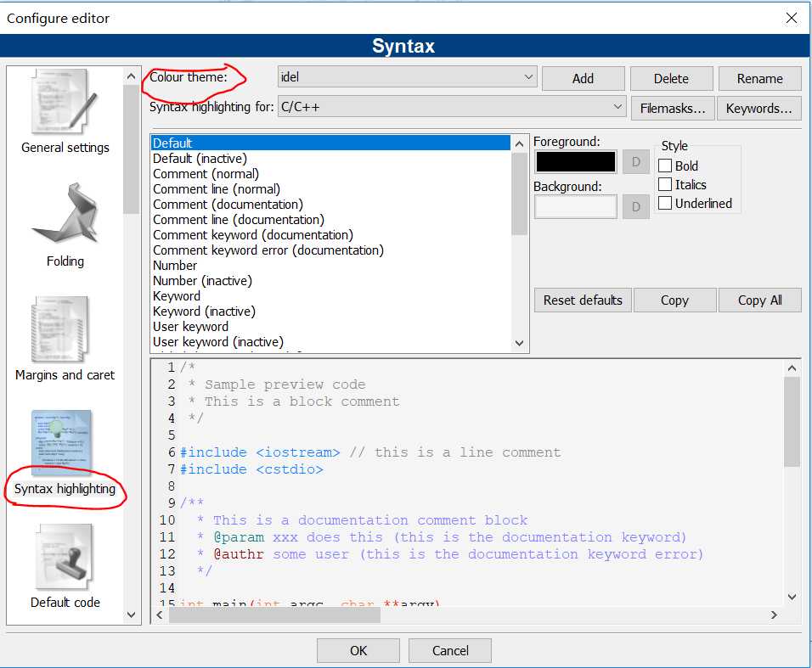This screenshot has height=668, width=812.
Task: Toggle the Bold style checkbox
Action: click(x=665, y=166)
